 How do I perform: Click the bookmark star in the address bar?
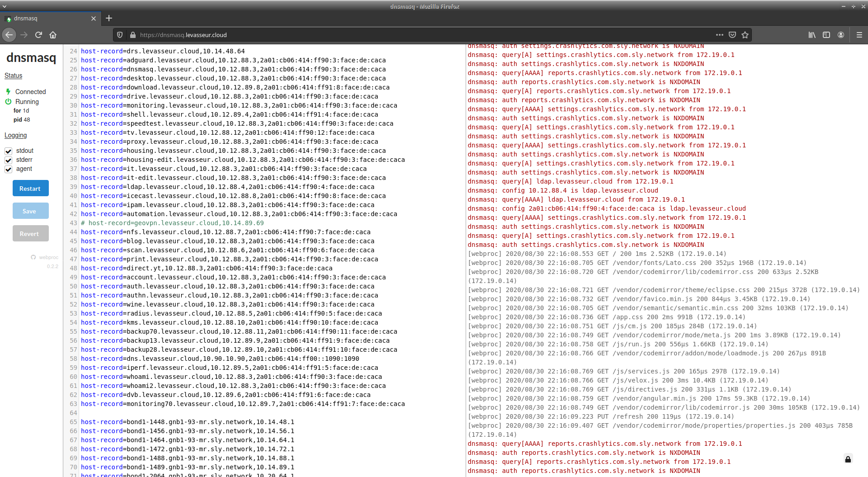745,35
